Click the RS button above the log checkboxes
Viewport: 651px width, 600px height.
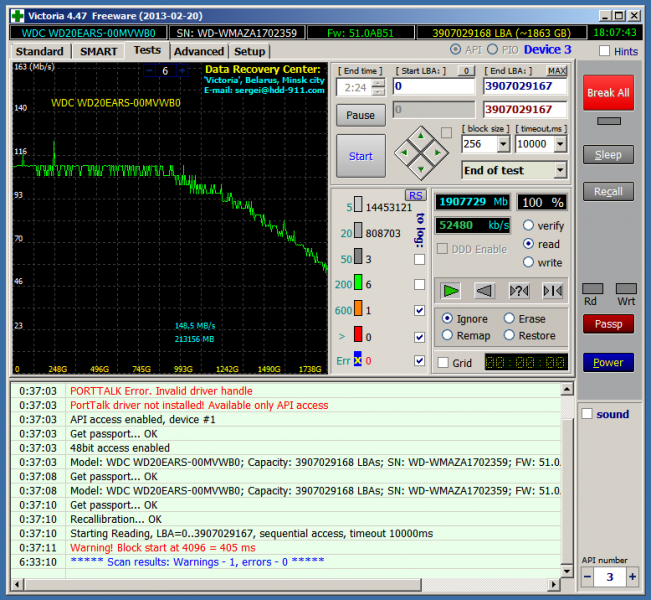point(415,194)
